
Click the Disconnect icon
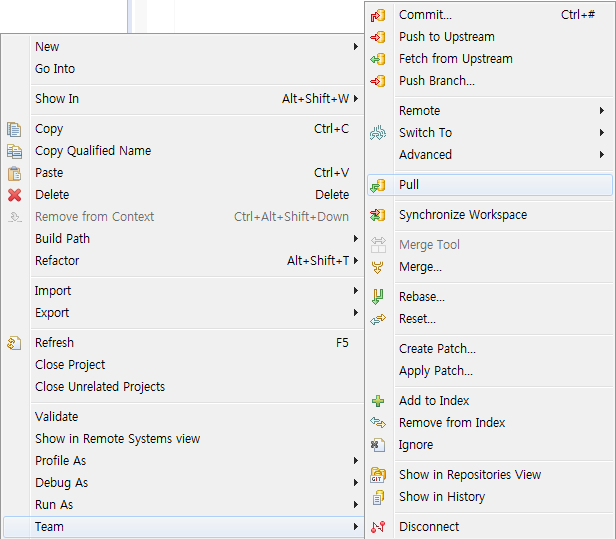[x=378, y=527]
